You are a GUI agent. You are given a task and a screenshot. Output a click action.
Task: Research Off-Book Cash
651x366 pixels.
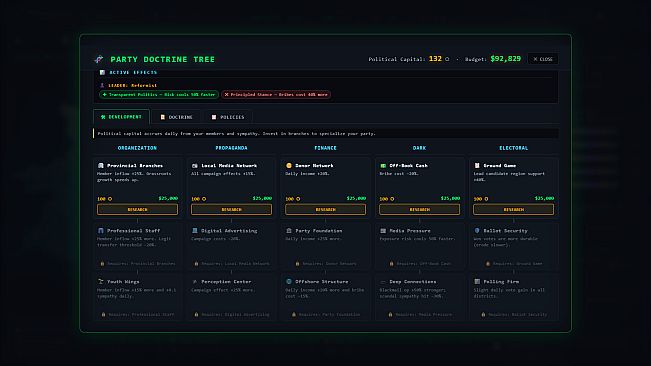click(419, 210)
